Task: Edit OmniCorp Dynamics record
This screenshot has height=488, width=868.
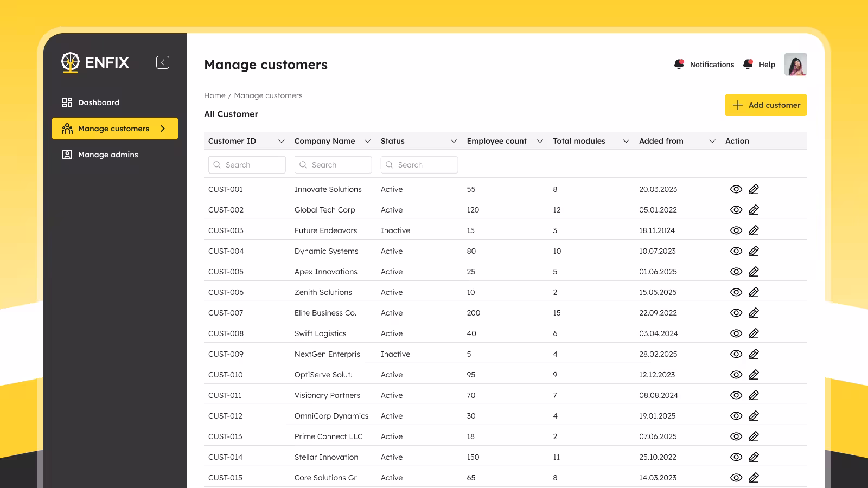Action: (754, 416)
